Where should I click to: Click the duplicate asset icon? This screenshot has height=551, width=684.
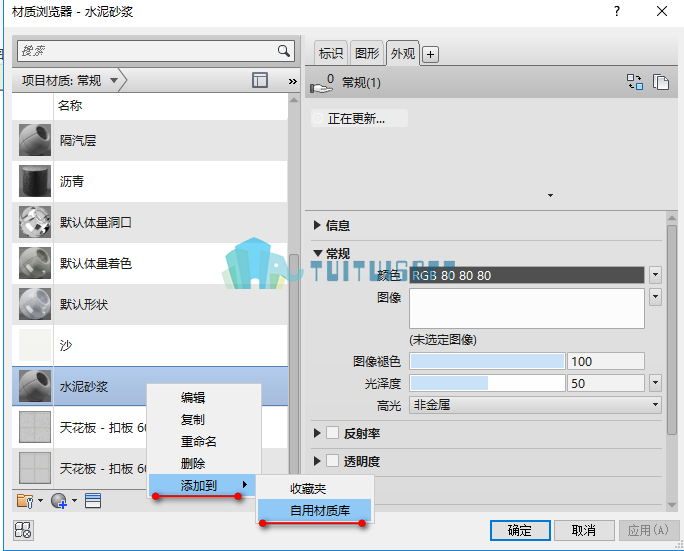click(660, 82)
